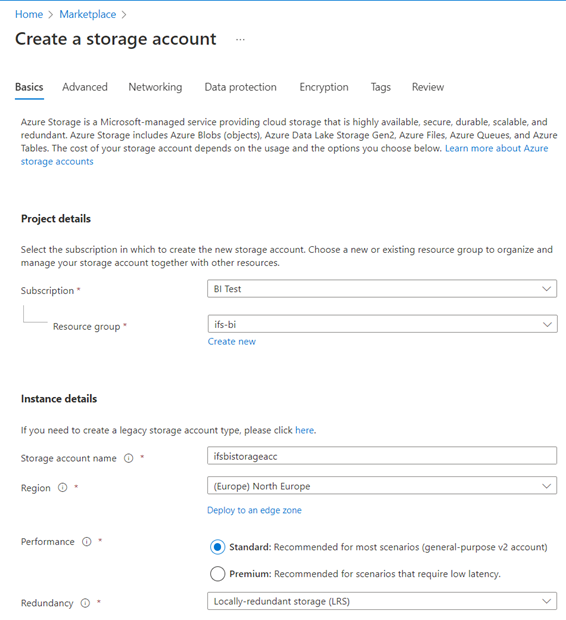Viewport: 566px width, 620px height.
Task: Click the Region info icon
Action: [62, 488]
